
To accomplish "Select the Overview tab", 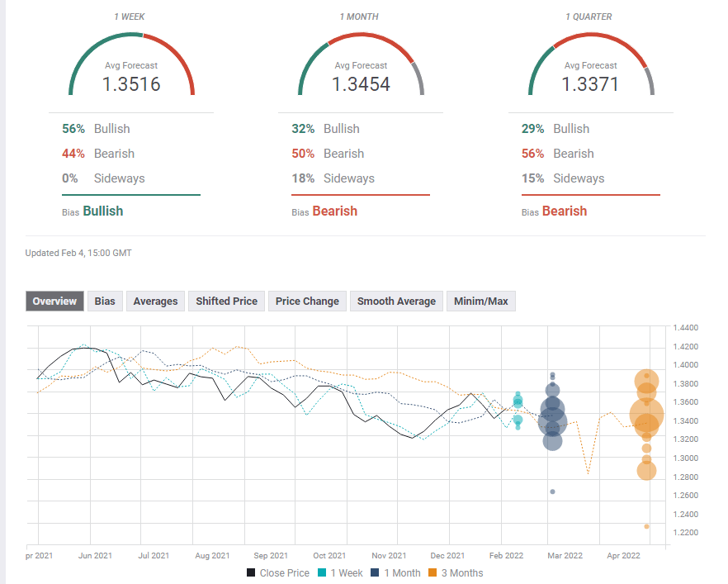I will pyautogui.click(x=54, y=301).
